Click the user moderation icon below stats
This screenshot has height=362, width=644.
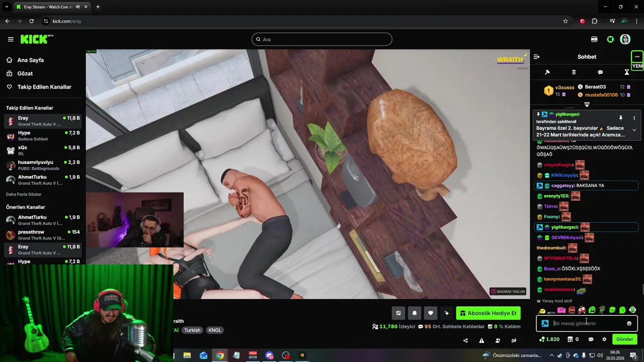click(498, 340)
